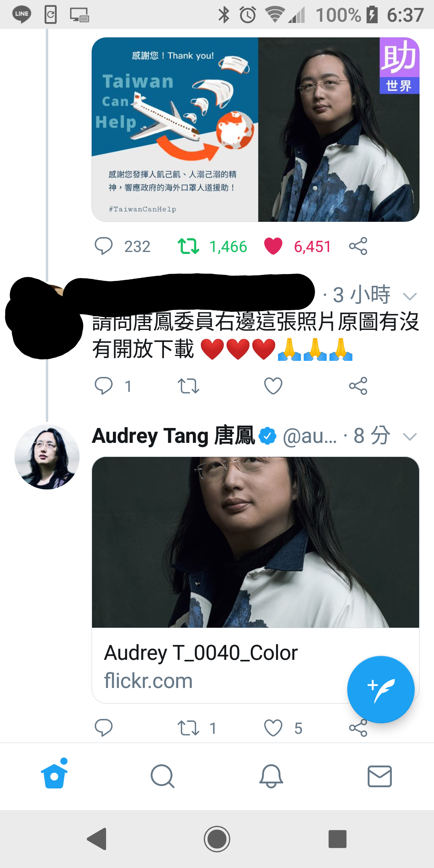434x868 pixels.
Task: Like the reply asking about photo download
Action: 273,386
